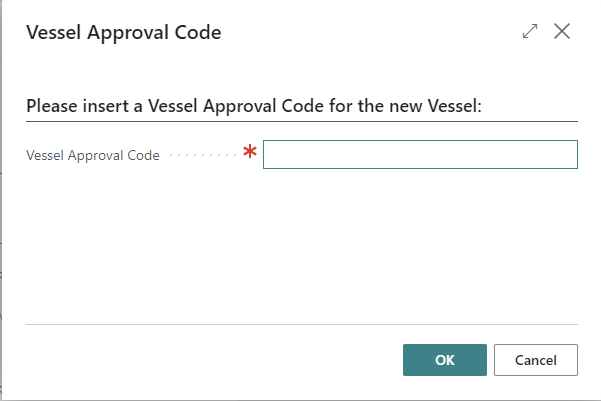Click the dotted leader beside the field label
This screenshot has width=601, height=401.
(x=203, y=156)
